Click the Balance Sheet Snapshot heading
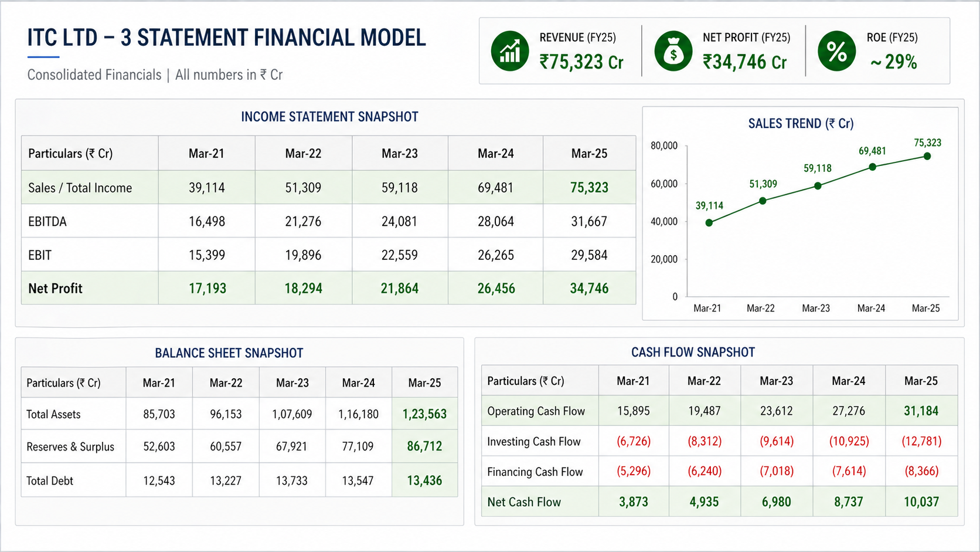980x552 pixels. click(229, 353)
